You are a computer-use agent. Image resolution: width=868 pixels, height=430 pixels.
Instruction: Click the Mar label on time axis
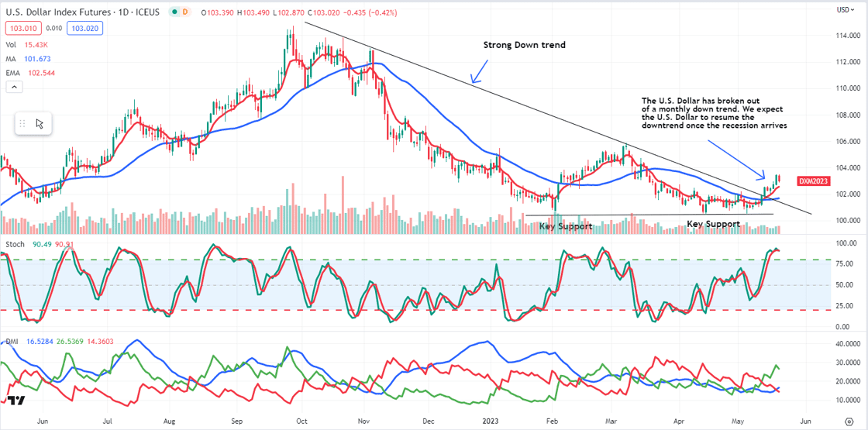tap(611, 420)
